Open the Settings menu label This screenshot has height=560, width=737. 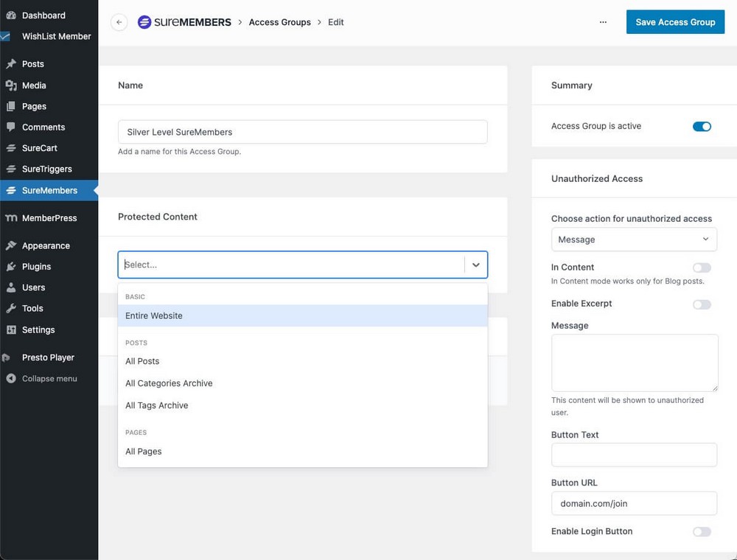click(x=38, y=330)
